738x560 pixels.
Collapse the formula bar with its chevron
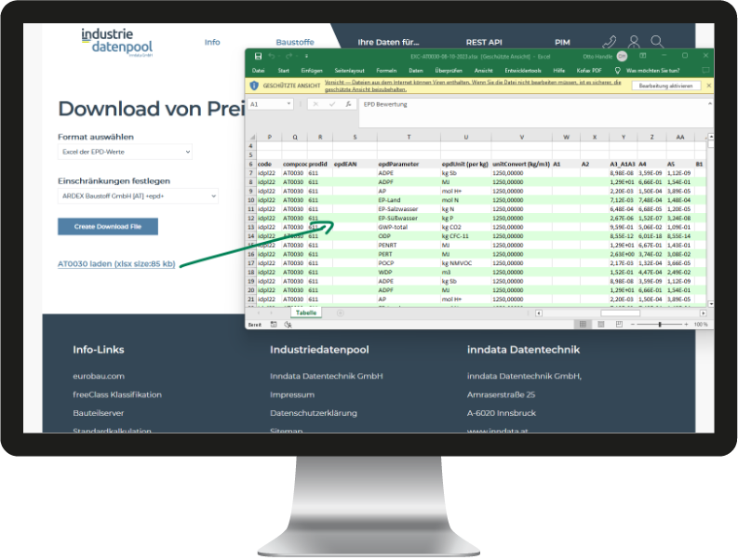click(710, 103)
